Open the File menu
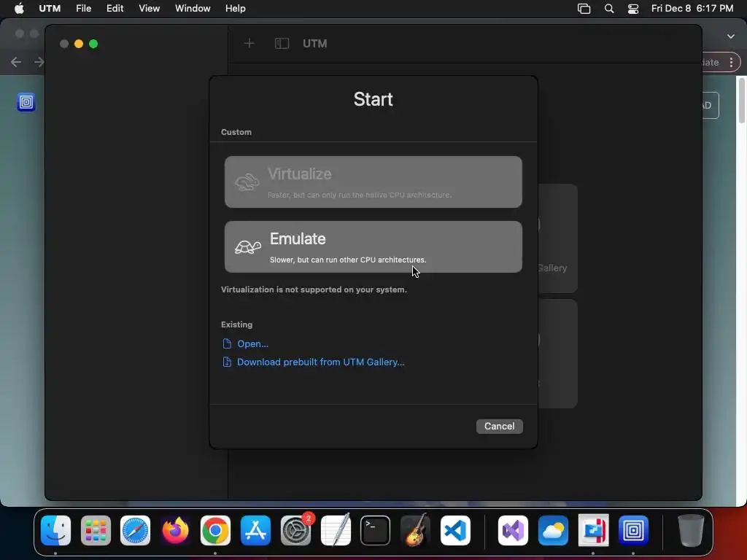Viewport: 747px width, 560px height. click(83, 8)
